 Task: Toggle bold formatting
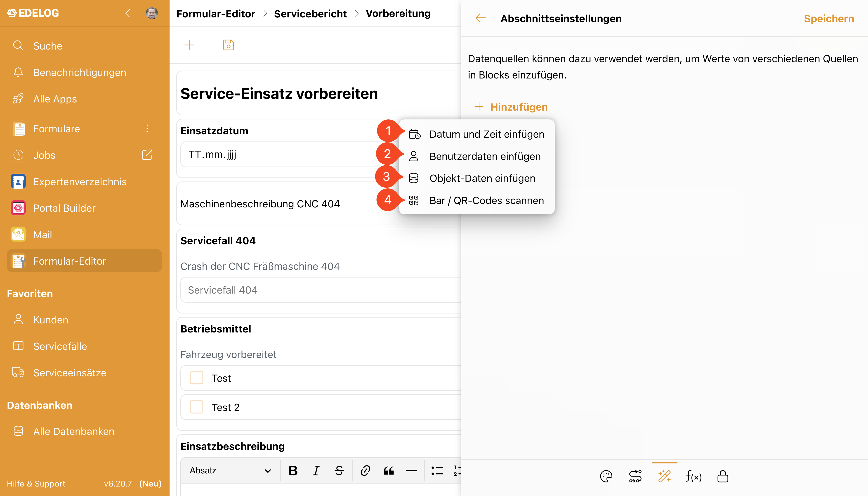293,470
